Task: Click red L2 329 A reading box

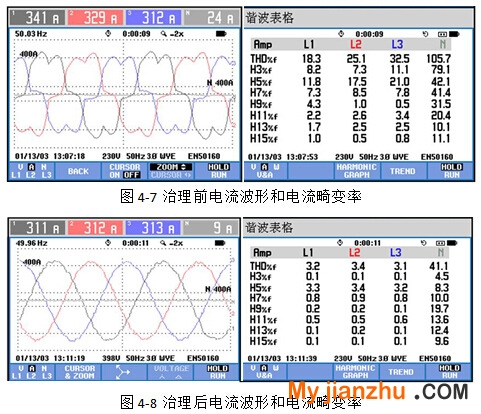Action: click(x=95, y=18)
